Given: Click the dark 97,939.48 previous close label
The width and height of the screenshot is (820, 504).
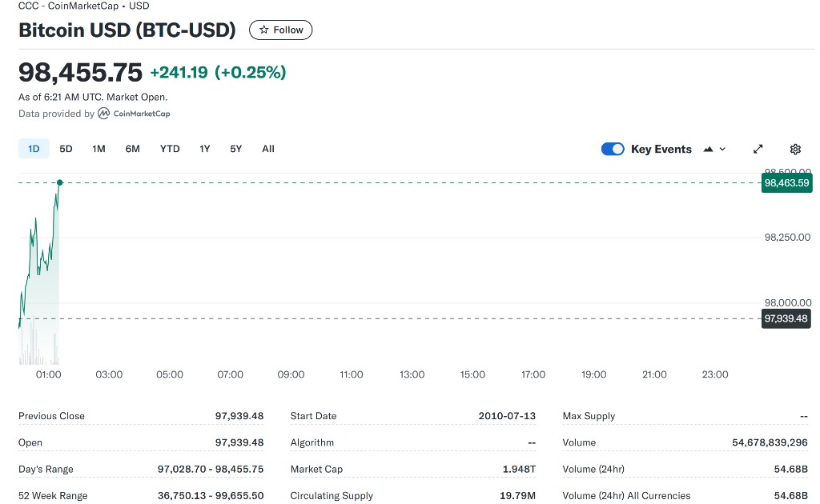Looking at the screenshot, I should (x=786, y=318).
